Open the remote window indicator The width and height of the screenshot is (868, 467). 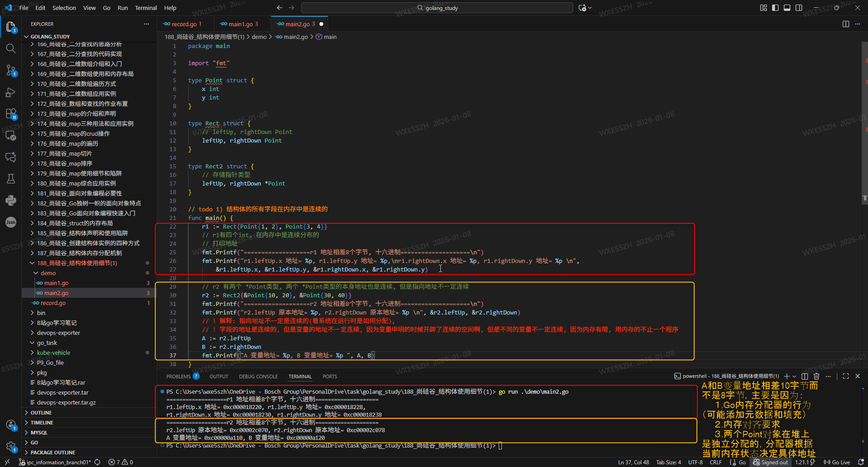[x=7, y=462]
